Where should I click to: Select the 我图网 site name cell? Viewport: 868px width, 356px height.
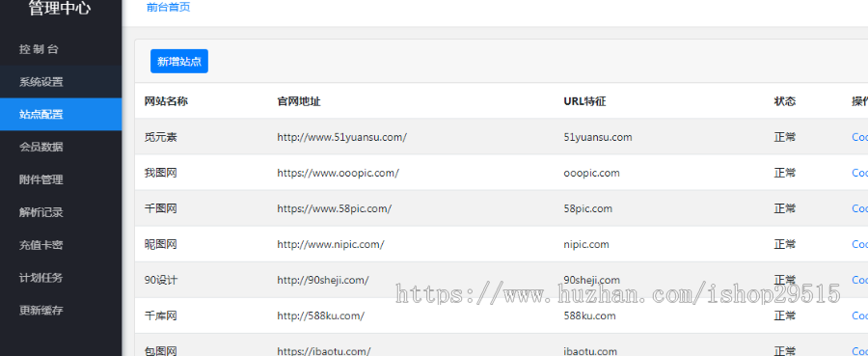click(160, 173)
